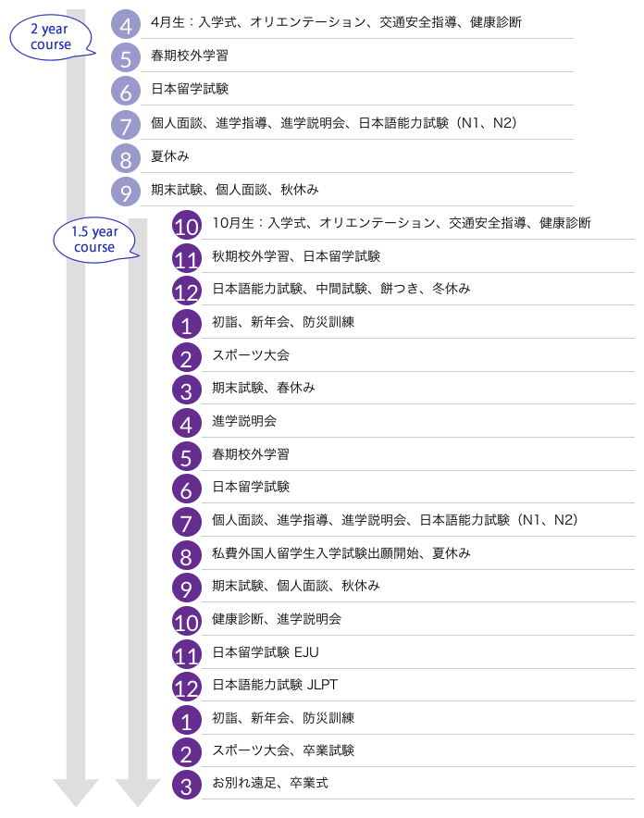Select "春期校外学習" beside the light purple 5 circle

(x=190, y=56)
